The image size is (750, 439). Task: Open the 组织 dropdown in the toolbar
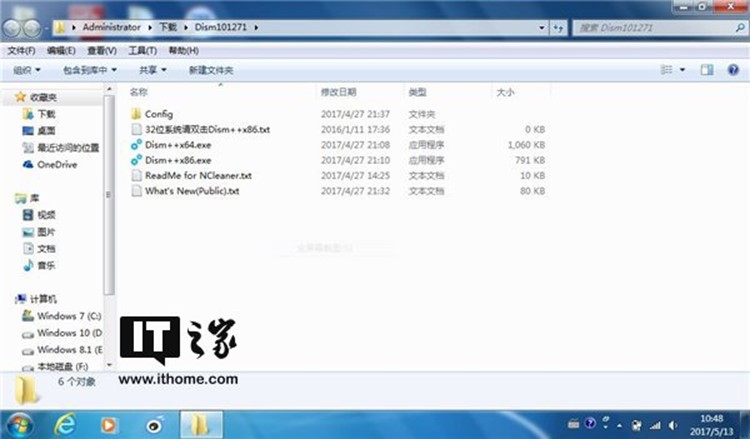[x=27, y=70]
